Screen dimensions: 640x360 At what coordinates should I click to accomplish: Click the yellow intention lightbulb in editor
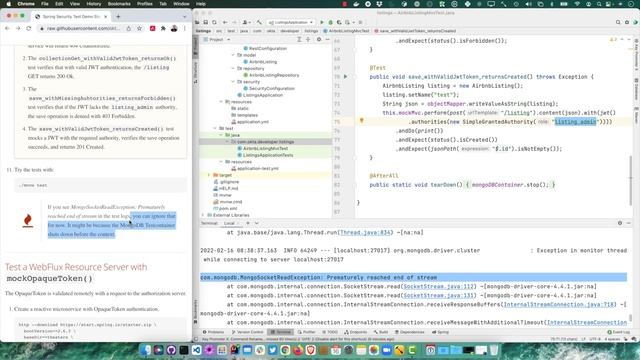(361, 121)
